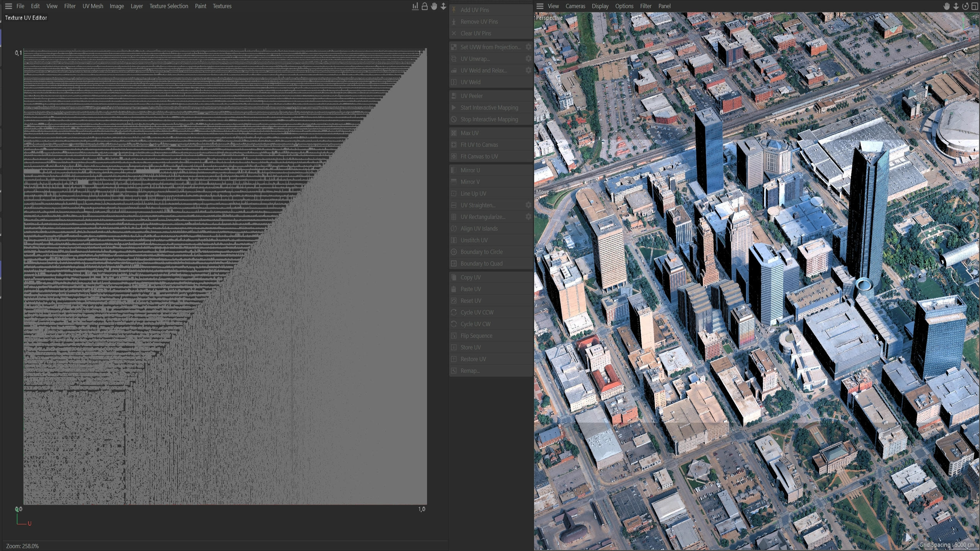
Task: Click UV Weld command
Action: coord(490,82)
